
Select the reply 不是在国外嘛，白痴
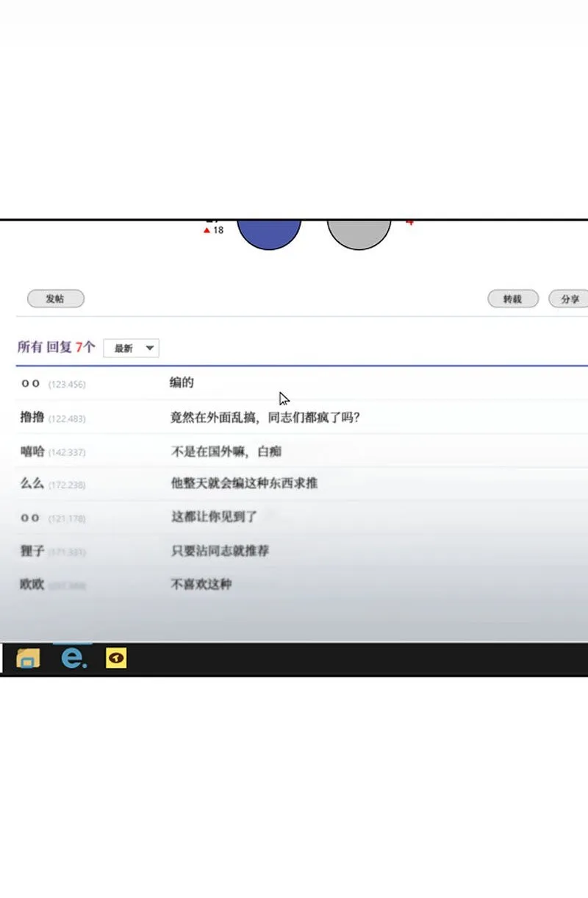coord(226,452)
